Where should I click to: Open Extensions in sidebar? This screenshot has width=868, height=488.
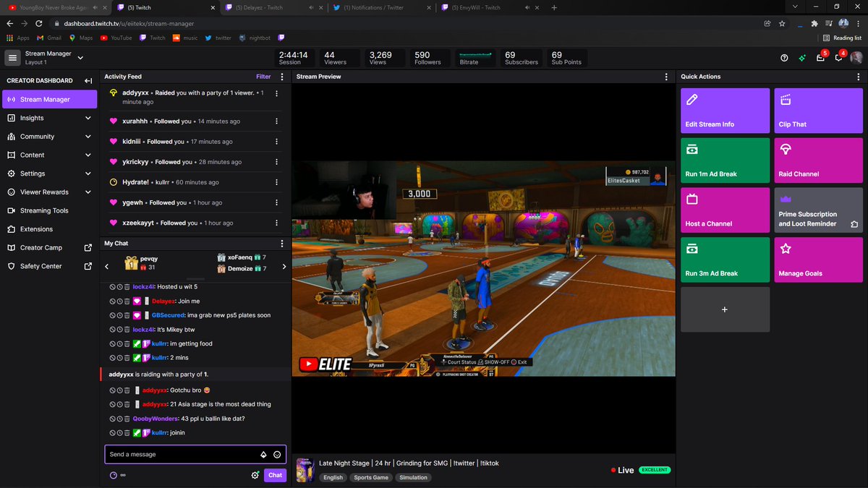[50, 229]
